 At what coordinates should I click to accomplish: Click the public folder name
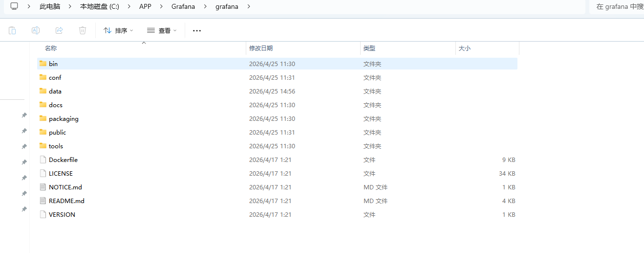click(58, 132)
